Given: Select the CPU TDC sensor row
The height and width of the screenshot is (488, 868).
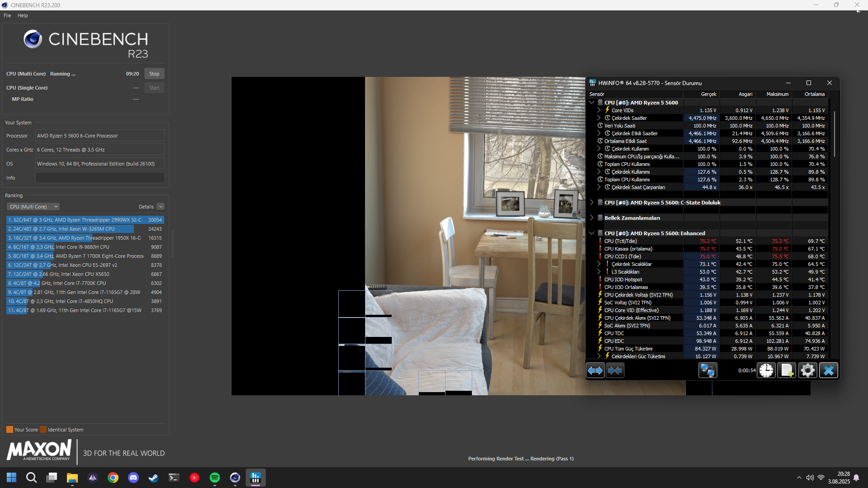Looking at the screenshot, I should pos(708,333).
